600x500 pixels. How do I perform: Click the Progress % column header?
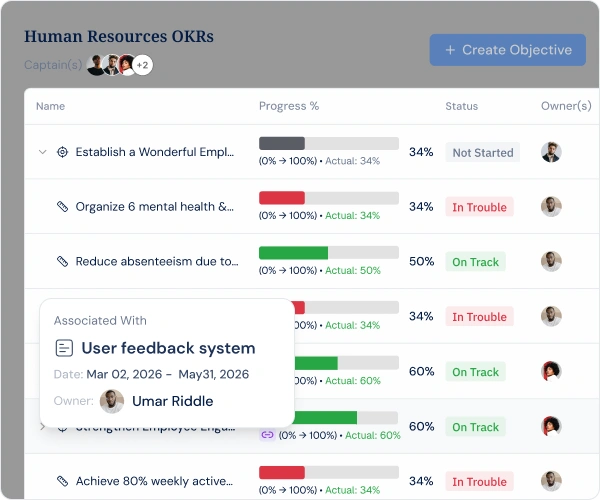(289, 106)
